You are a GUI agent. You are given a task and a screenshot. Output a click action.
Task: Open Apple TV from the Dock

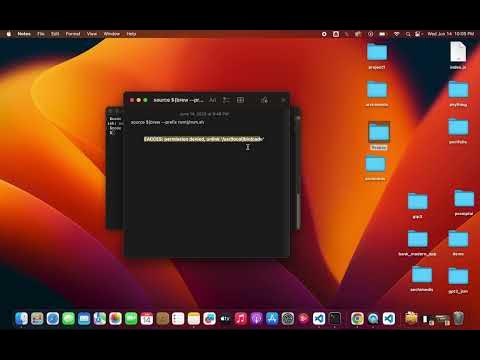point(225,319)
